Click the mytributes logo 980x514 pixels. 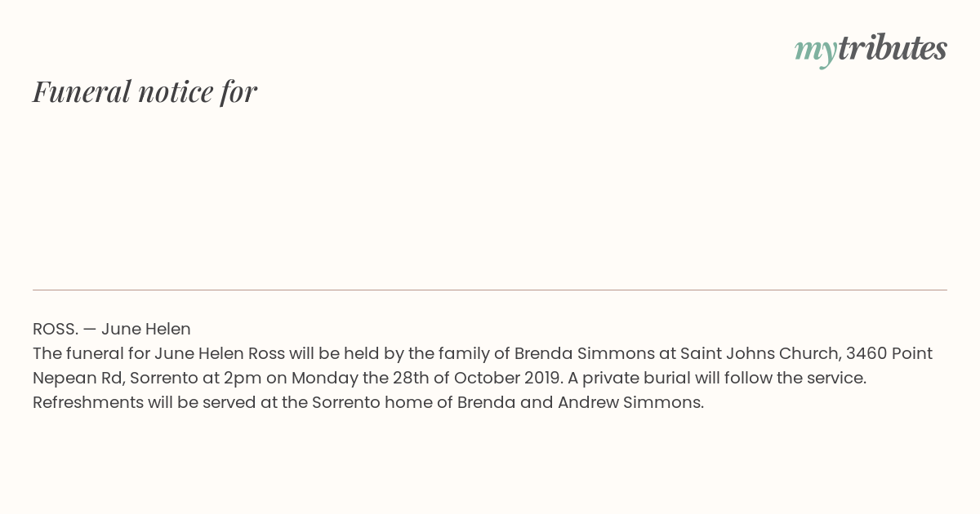871,50
